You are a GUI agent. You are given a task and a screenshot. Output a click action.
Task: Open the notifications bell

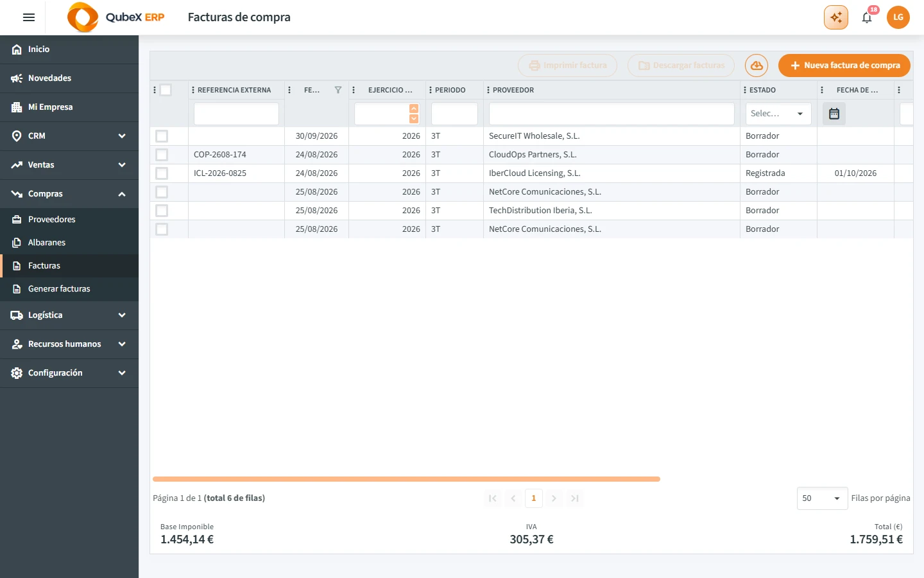pyautogui.click(x=867, y=17)
